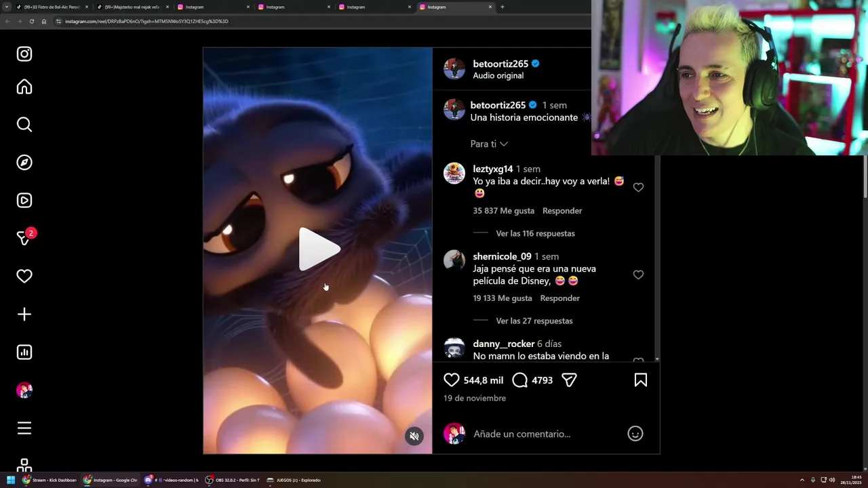The height and width of the screenshot is (488, 868).
Task: Click the Create plus icon
Action: pos(24,314)
